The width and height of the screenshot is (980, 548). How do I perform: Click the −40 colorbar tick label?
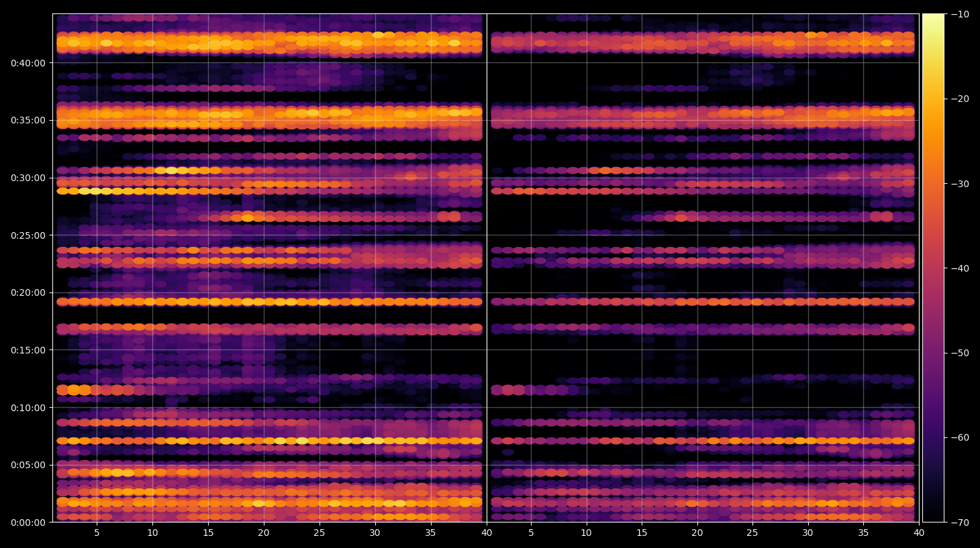pyautogui.click(x=960, y=268)
